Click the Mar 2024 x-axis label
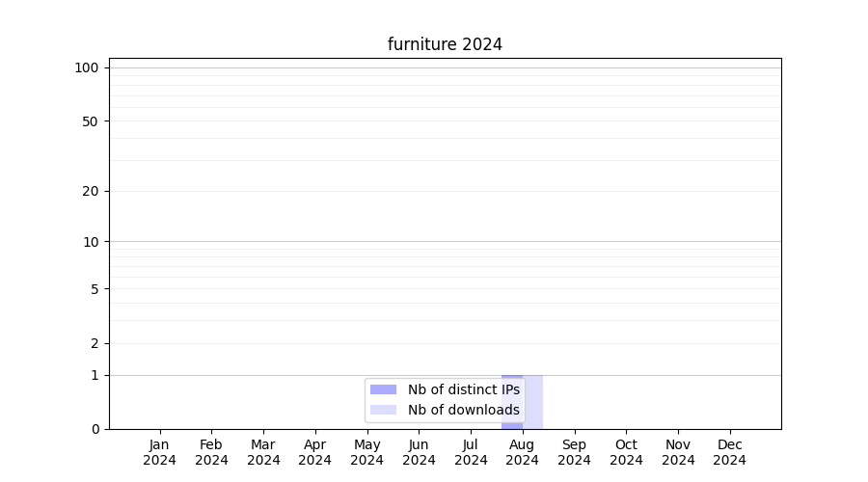This screenshot has height=482, width=868. (x=263, y=452)
